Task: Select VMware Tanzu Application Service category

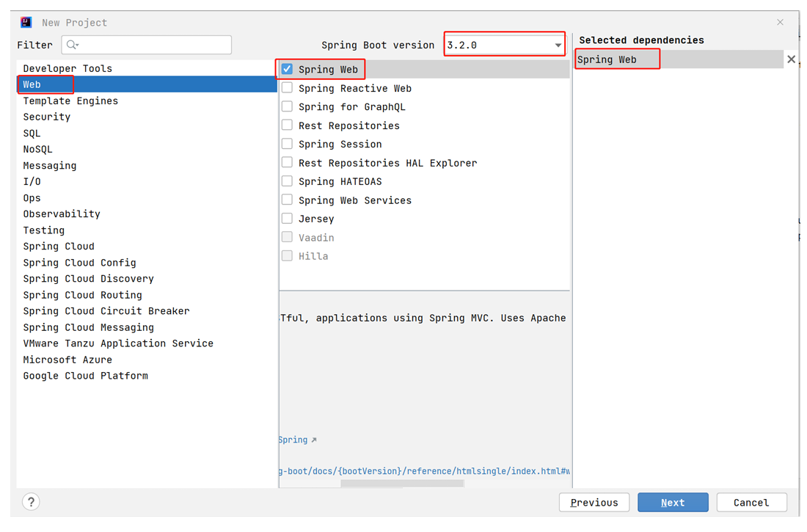Action: click(x=147, y=343)
